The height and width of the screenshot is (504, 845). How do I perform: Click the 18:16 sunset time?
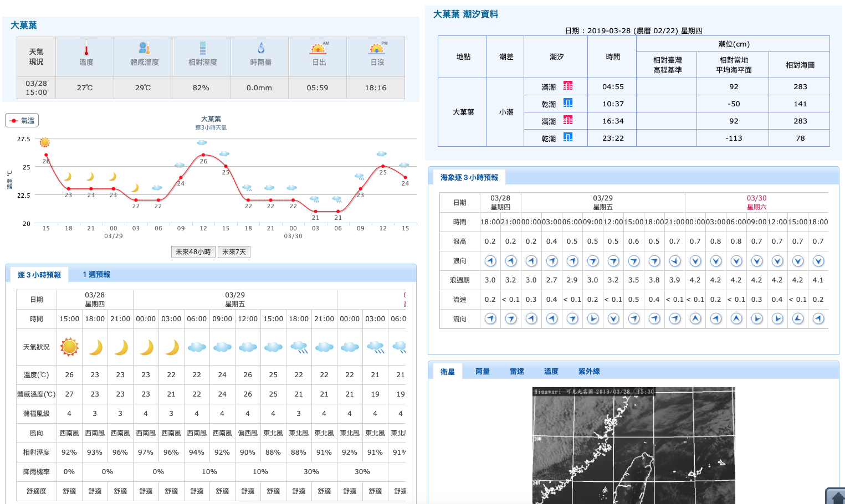click(x=376, y=88)
